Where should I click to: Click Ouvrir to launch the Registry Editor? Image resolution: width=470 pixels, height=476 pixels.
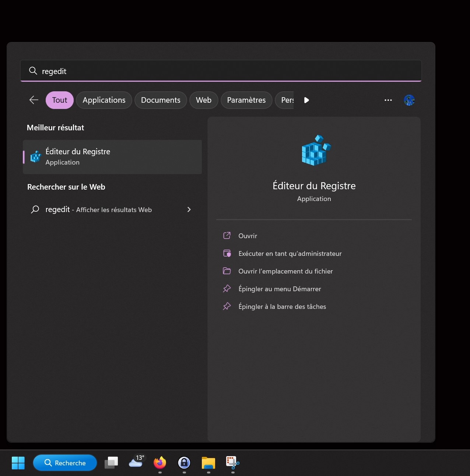248,236
